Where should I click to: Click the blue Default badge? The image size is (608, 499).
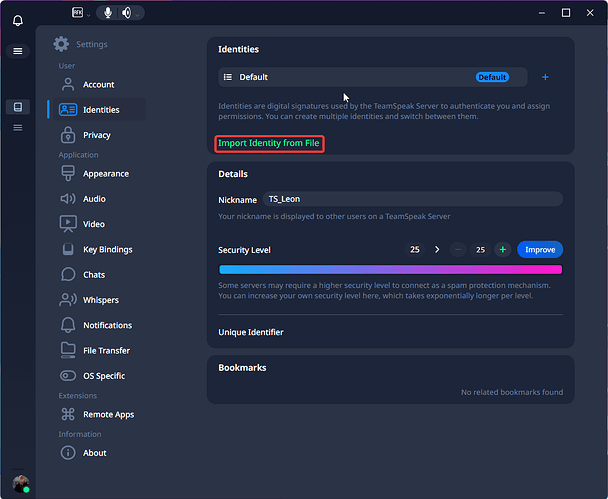[492, 77]
